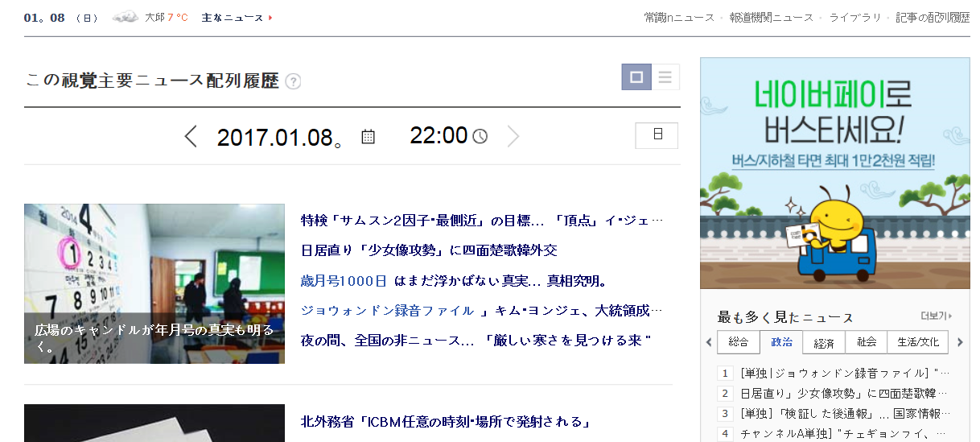Select the 総合 tab

coord(738,342)
